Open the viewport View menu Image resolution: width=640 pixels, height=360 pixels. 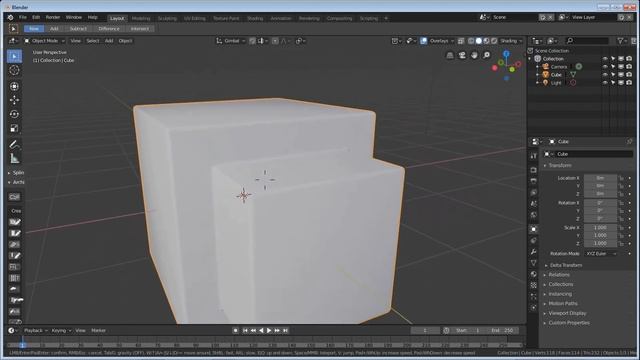tap(76, 41)
